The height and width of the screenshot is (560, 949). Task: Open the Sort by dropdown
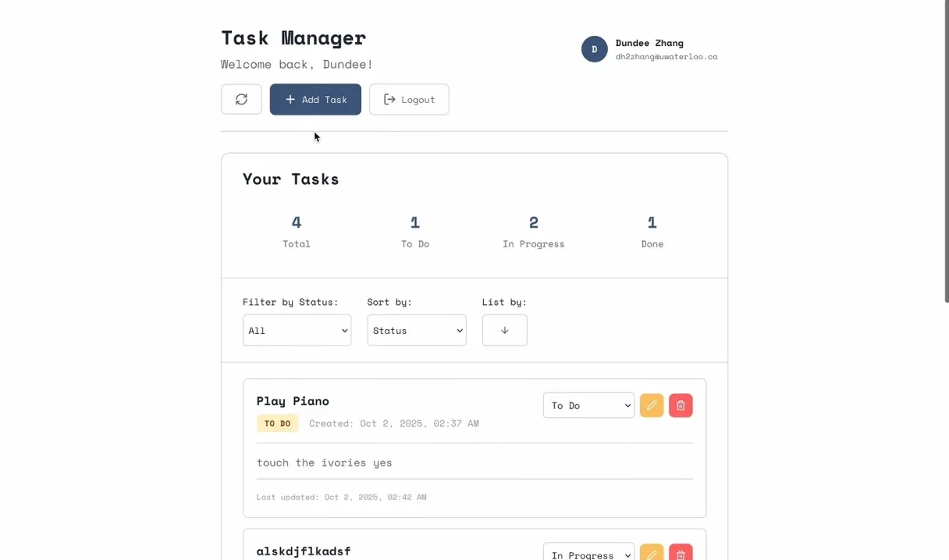416,330
